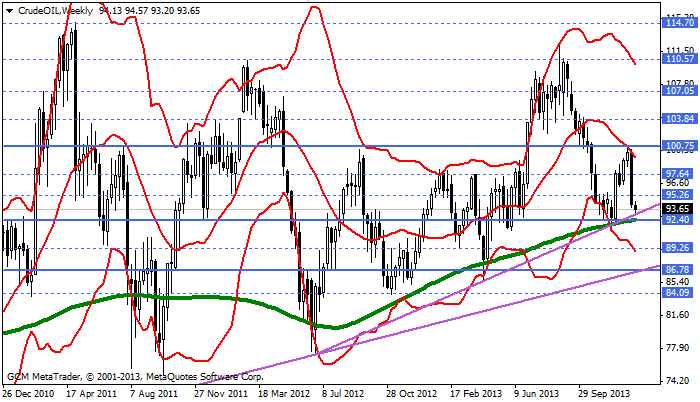This screenshot has width=700, height=402.
Task: Select the 92.40 support price label
Action: (679, 220)
